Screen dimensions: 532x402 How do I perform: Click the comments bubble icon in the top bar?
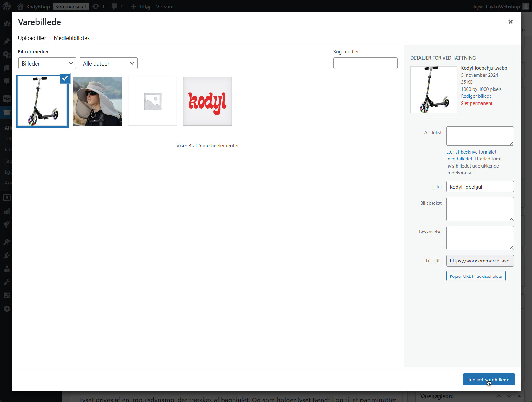point(114,6)
